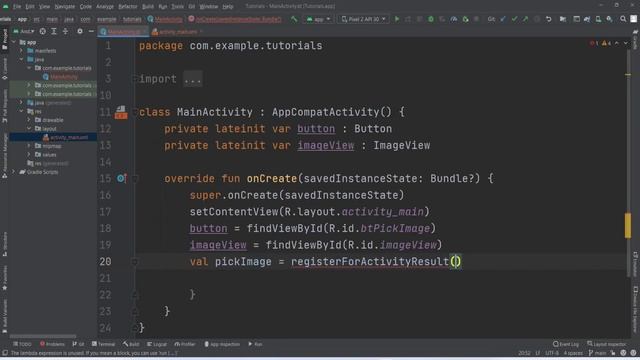Toggle Gradle tool window right stripe
The height and width of the screenshot is (360, 640).
tap(636, 40)
